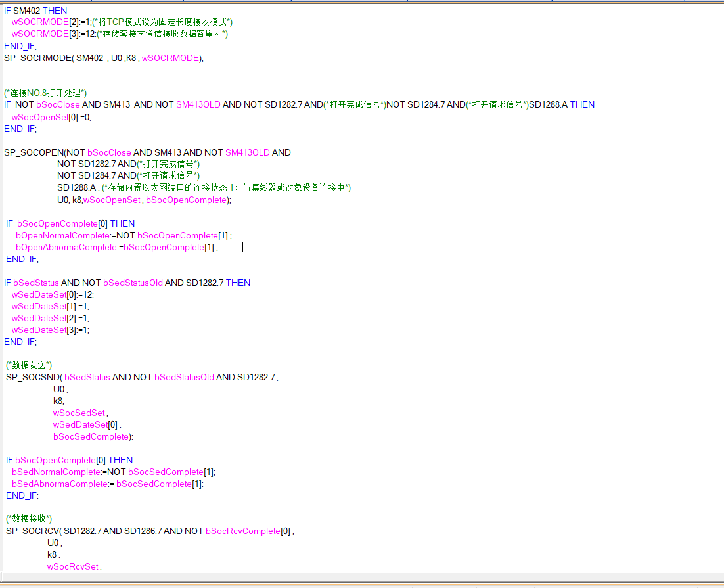Click the SP_SOCRCV function name

pyautogui.click(x=32, y=531)
